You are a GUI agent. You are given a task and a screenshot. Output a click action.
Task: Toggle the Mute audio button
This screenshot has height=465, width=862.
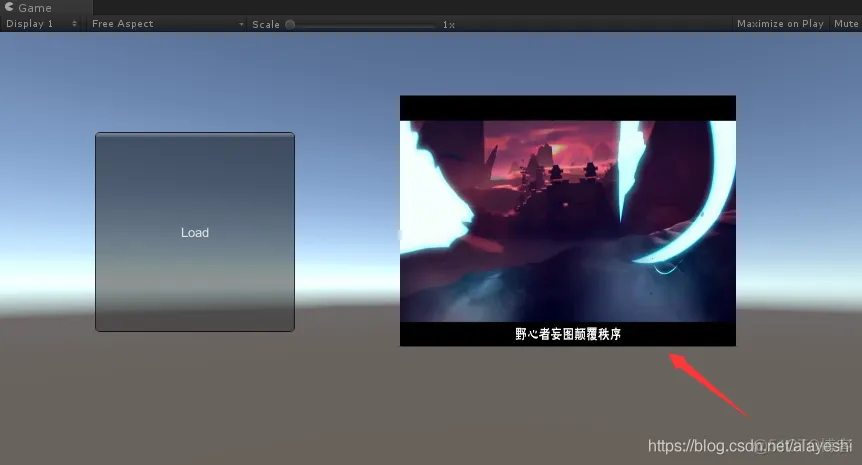coord(846,24)
